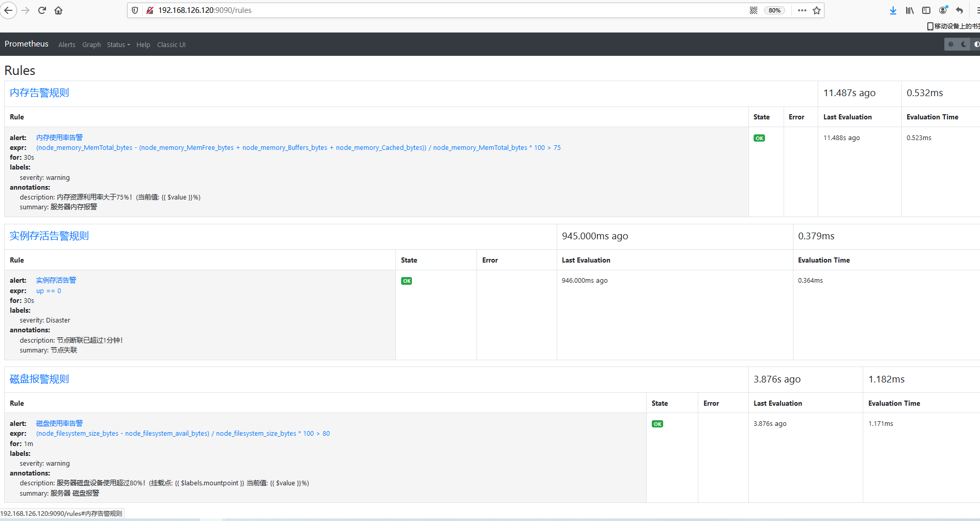The width and height of the screenshot is (980, 521).
Task: Click the 'summary: 服务器内存报警' annotation
Action: tap(58, 207)
